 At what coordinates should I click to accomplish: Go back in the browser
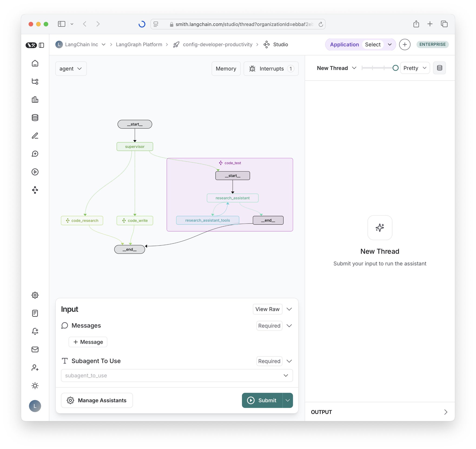click(85, 24)
